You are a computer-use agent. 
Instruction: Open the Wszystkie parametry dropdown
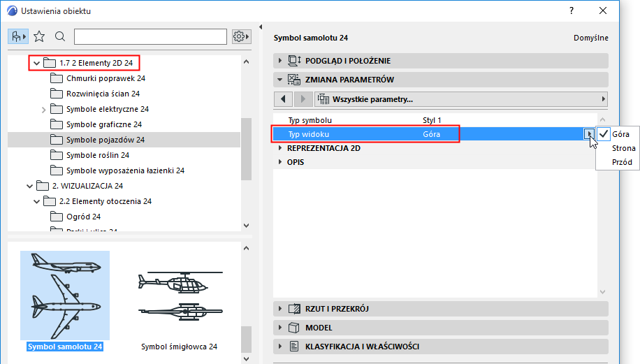point(461,99)
